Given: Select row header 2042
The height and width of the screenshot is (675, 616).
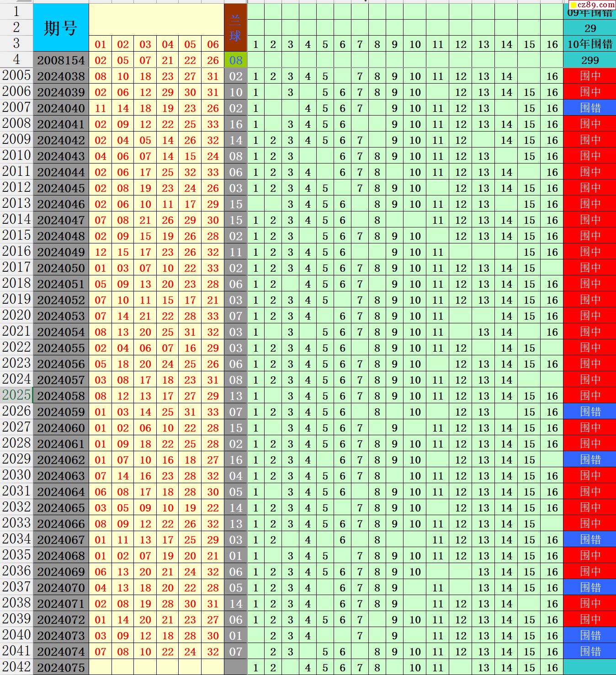Looking at the screenshot, I should tap(16, 667).
